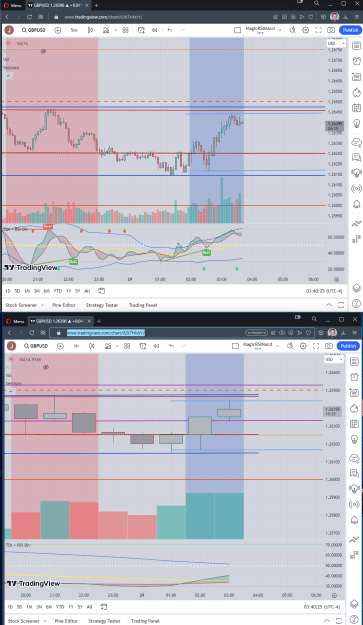Open USD currency dropdown in top window

[x=336, y=43]
